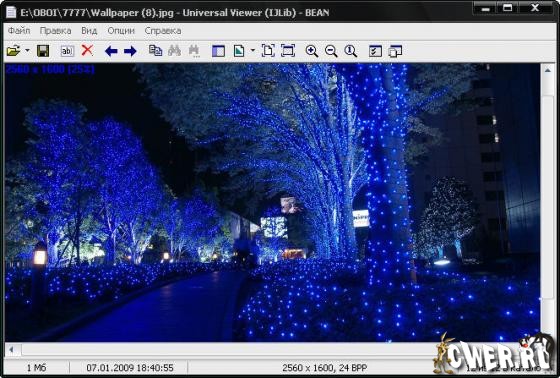Click the full screen icon
Viewport: 560px width, 378px height.
click(x=288, y=51)
